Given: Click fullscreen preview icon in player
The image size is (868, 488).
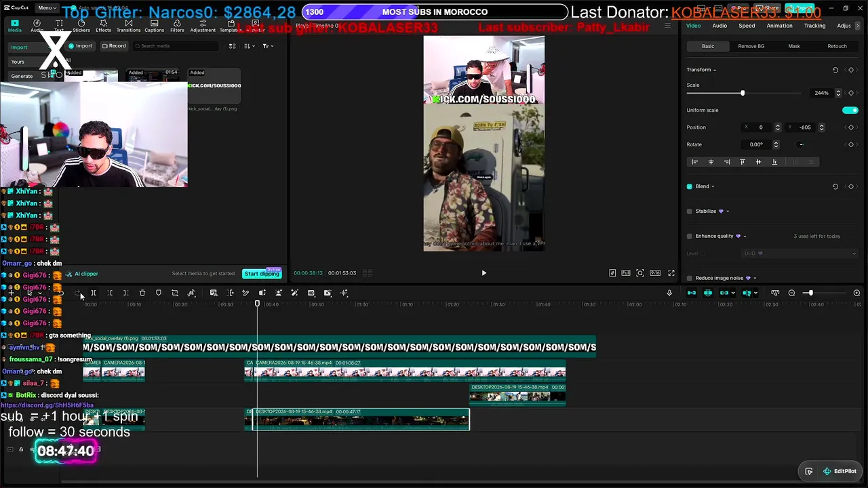Looking at the screenshot, I should (671, 273).
